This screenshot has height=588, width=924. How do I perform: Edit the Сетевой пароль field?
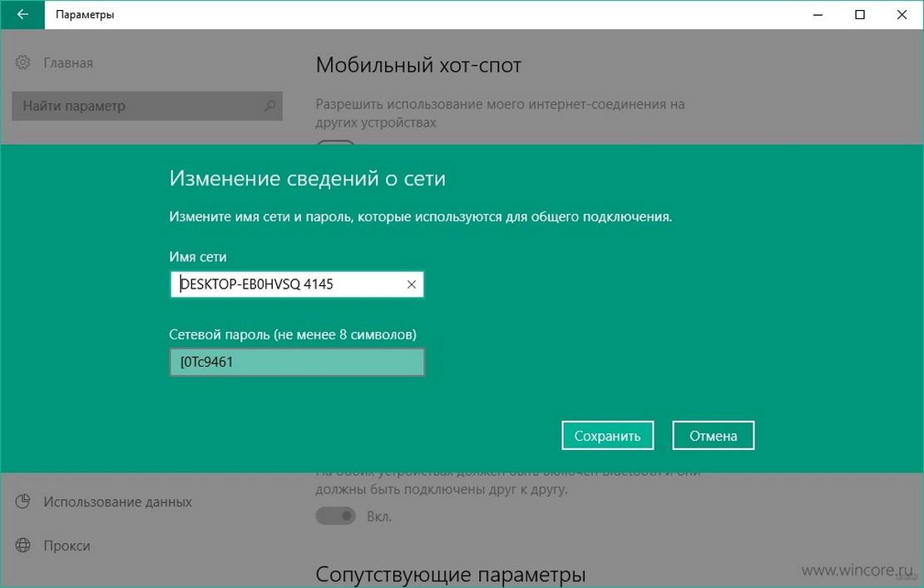[x=296, y=362]
